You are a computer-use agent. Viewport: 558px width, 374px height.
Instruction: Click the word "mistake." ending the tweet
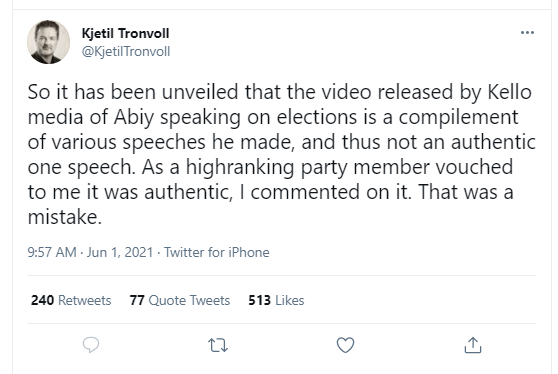coord(65,217)
